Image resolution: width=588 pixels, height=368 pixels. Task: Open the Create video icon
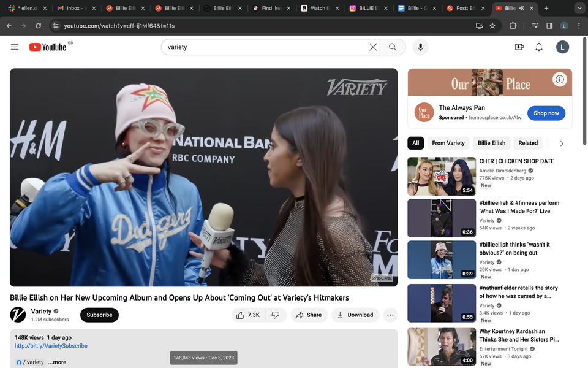pyautogui.click(x=519, y=47)
